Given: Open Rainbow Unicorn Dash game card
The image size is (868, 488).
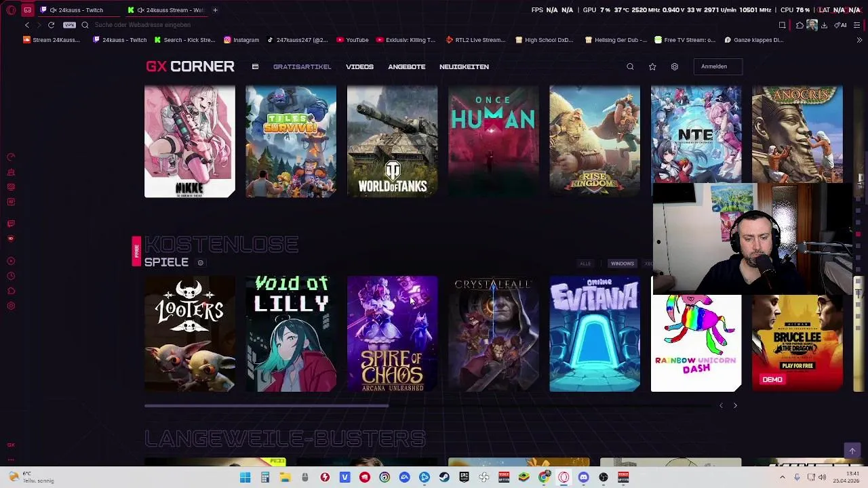Looking at the screenshot, I should pyautogui.click(x=696, y=343).
